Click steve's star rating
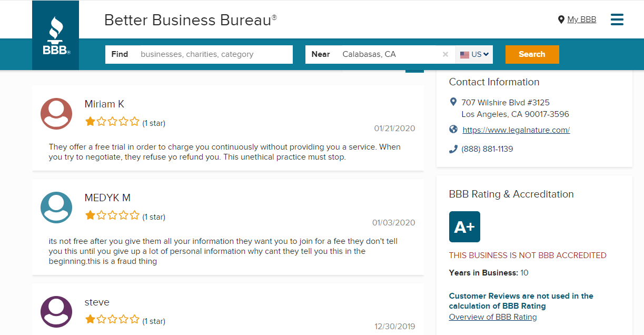The width and height of the screenshot is (644, 335). [x=112, y=320]
